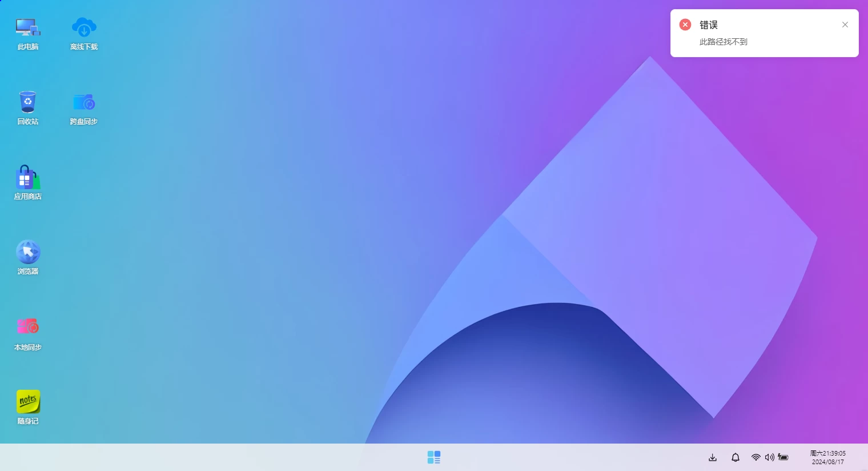This screenshot has width=868, height=471.
Task: Click the volume speaker tray icon
Action: [770, 457]
